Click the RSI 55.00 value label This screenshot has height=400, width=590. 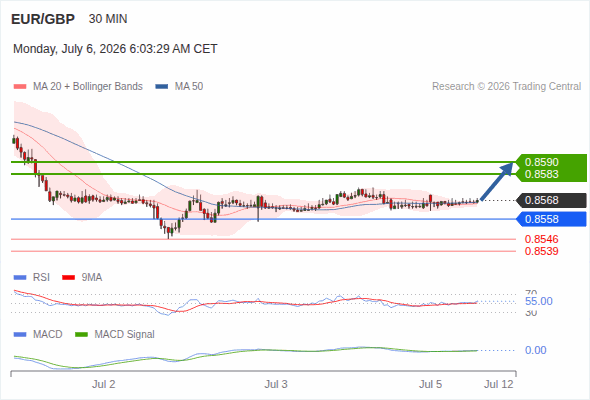click(x=539, y=301)
